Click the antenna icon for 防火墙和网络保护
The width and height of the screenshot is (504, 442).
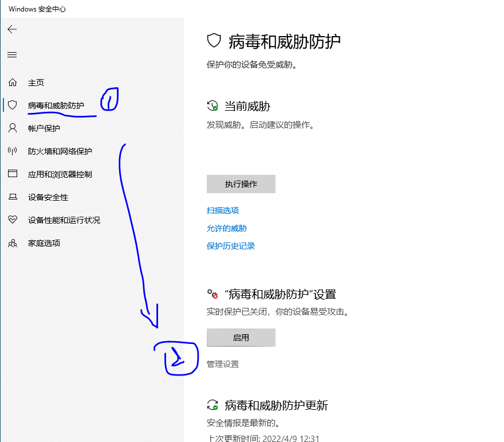(x=13, y=151)
